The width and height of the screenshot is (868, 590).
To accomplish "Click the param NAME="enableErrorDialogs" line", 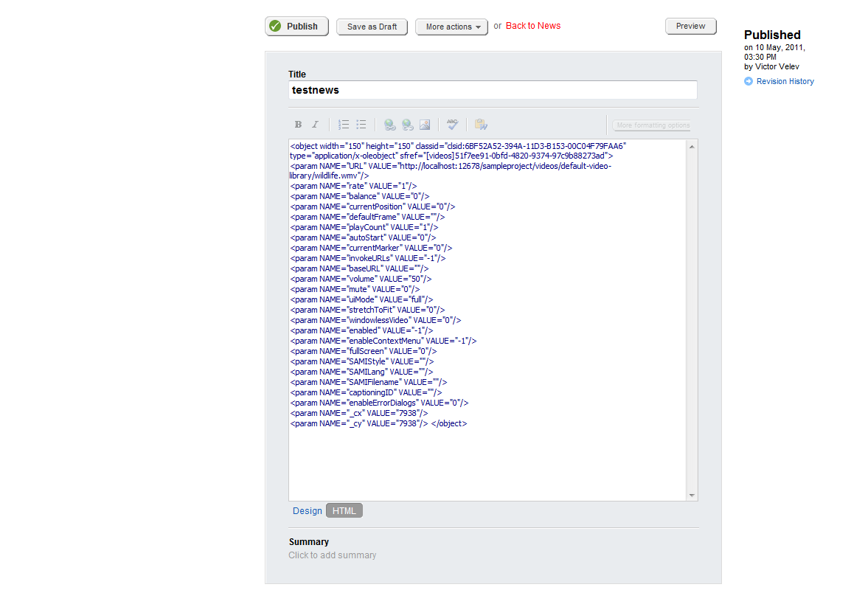I will 379,403.
